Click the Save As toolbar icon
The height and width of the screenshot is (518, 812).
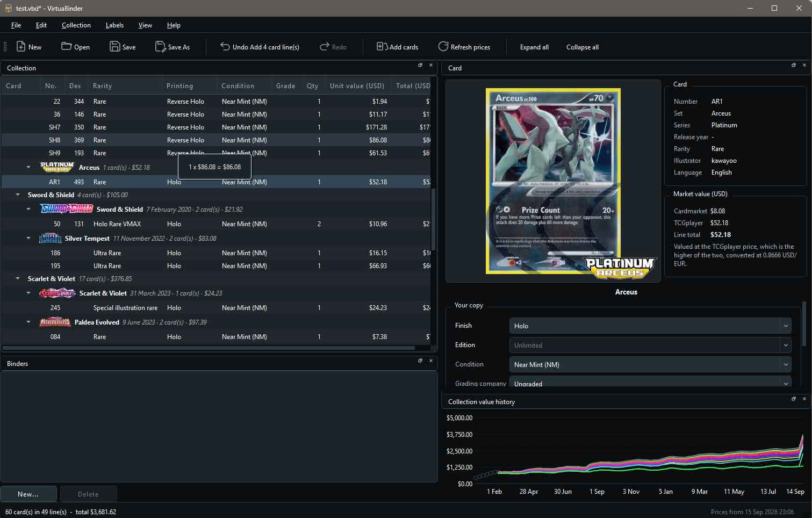160,47
